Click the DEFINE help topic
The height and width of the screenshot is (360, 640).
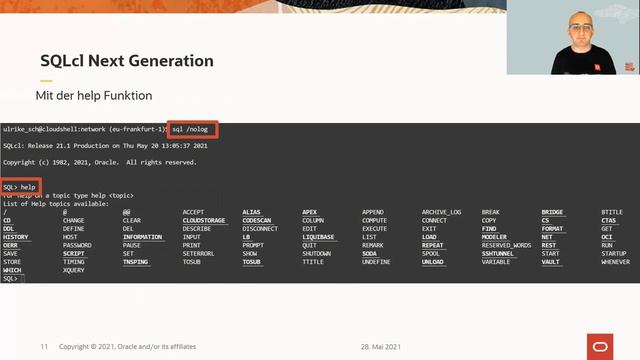click(x=73, y=229)
